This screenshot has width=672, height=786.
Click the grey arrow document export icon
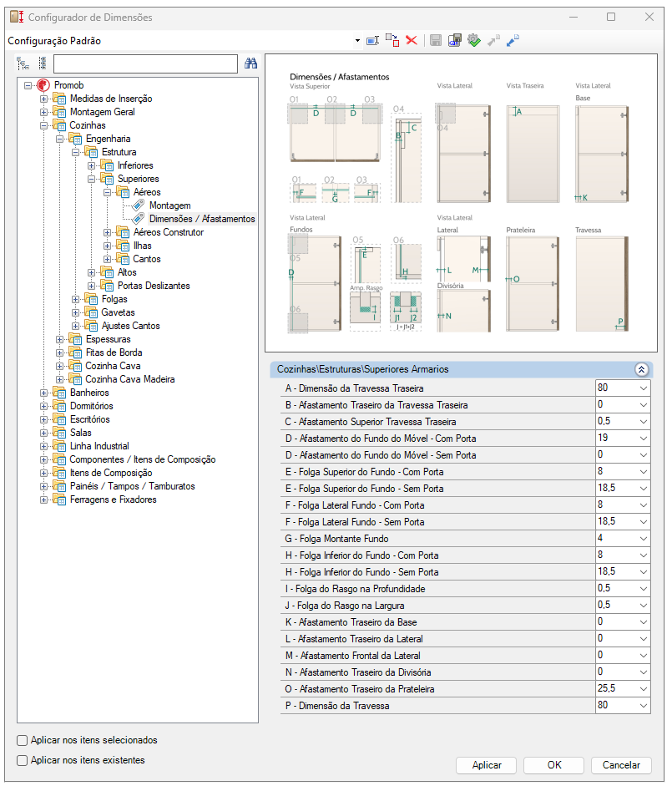point(493,41)
